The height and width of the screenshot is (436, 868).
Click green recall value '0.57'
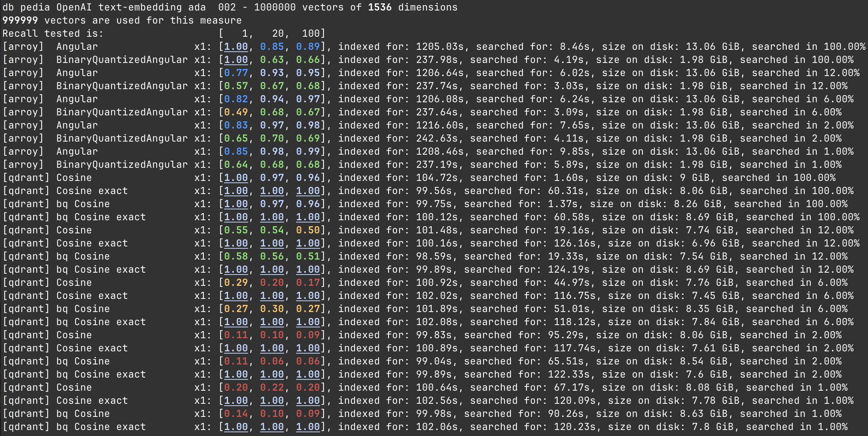(236, 86)
